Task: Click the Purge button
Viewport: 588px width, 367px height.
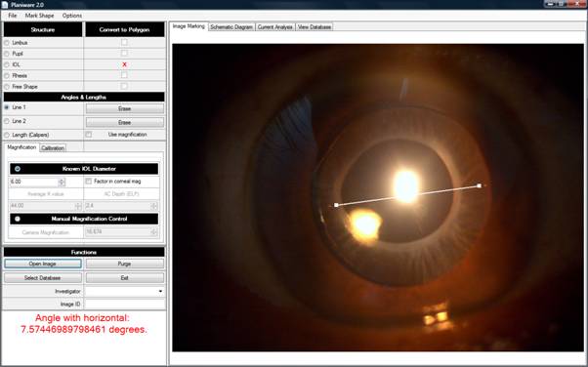Action: [124, 264]
